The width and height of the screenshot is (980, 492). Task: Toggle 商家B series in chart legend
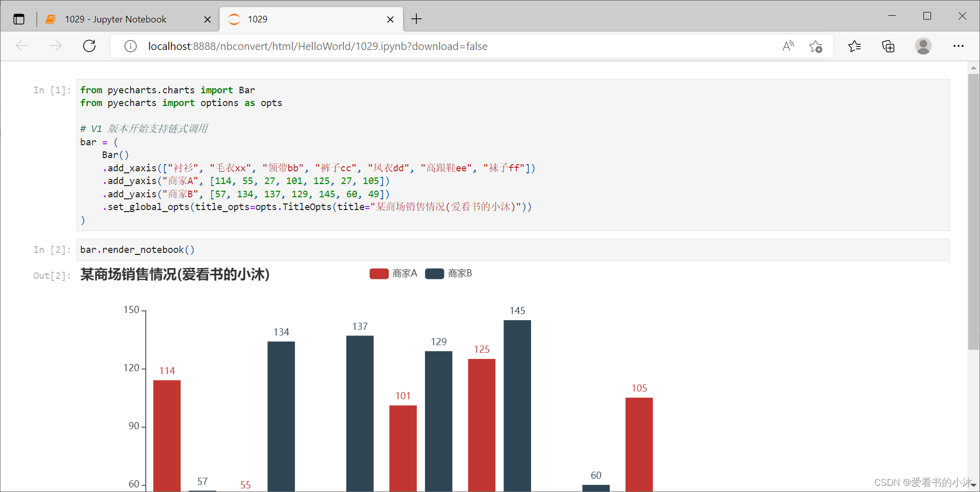click(448, 274)
